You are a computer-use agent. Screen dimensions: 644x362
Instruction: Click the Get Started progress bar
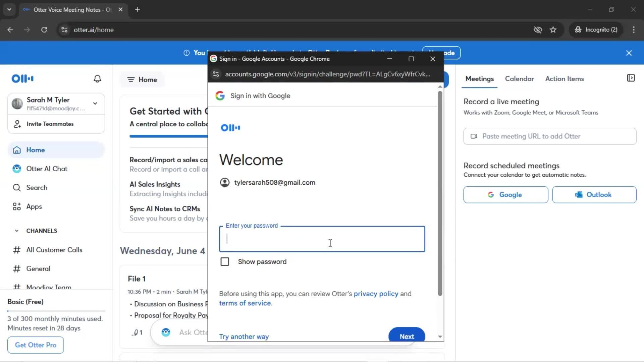[168, 136]
